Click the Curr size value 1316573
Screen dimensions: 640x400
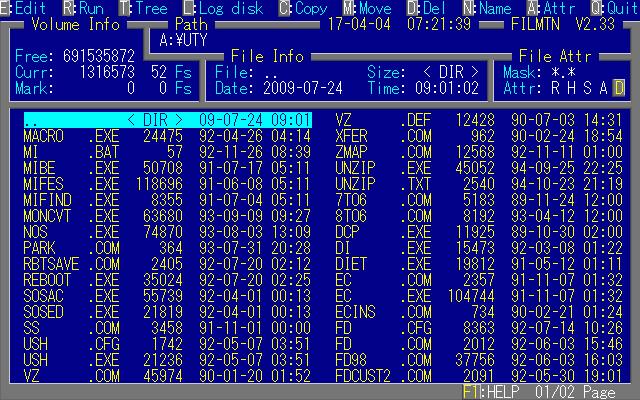click(x=107, y=72)
